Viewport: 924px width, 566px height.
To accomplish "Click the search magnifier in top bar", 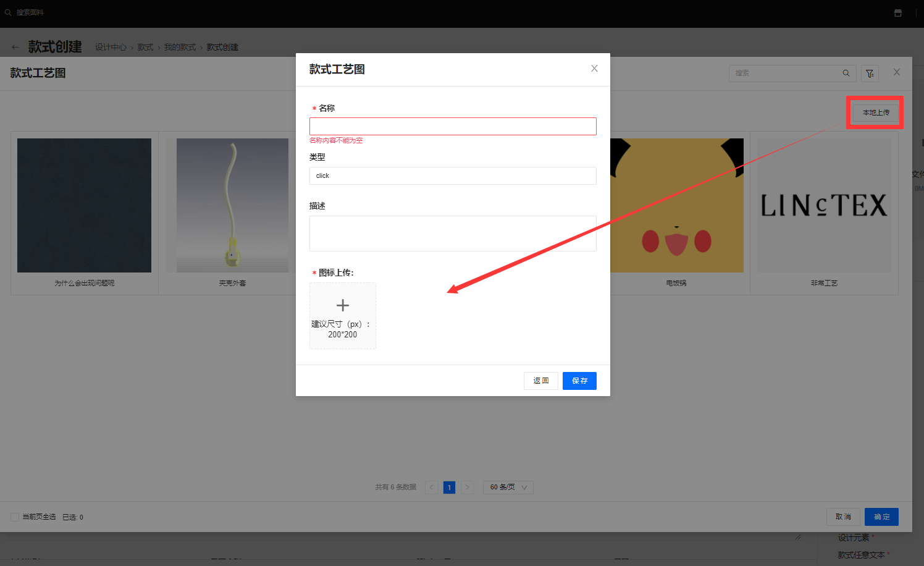I will click(x=8, y=12).
